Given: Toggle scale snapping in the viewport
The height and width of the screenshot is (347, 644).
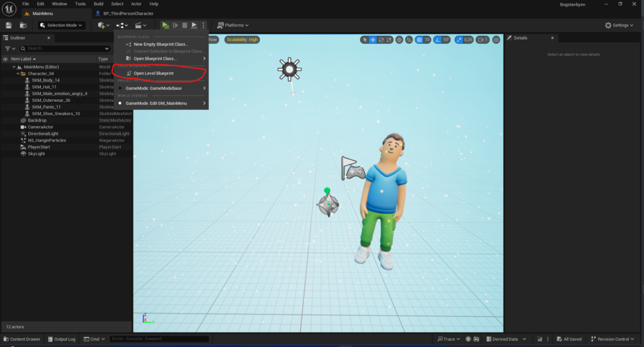Looking at the screenshot, I should tap(458, 40).
